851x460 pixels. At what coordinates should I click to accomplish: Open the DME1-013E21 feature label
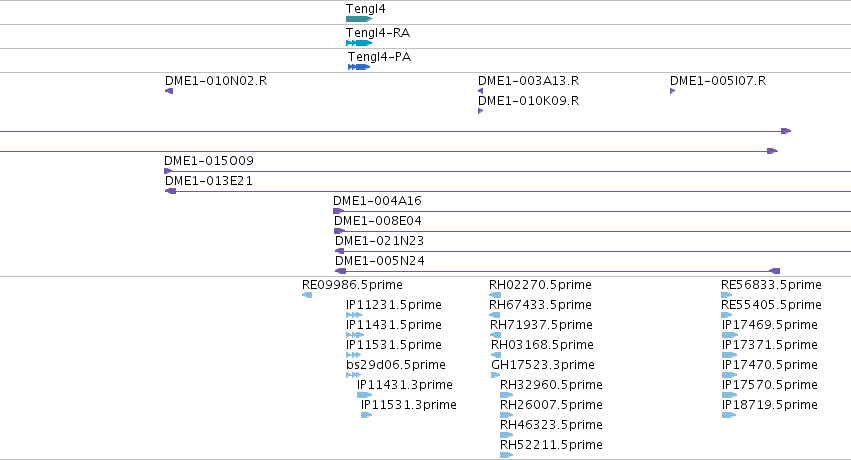point(209,181)
